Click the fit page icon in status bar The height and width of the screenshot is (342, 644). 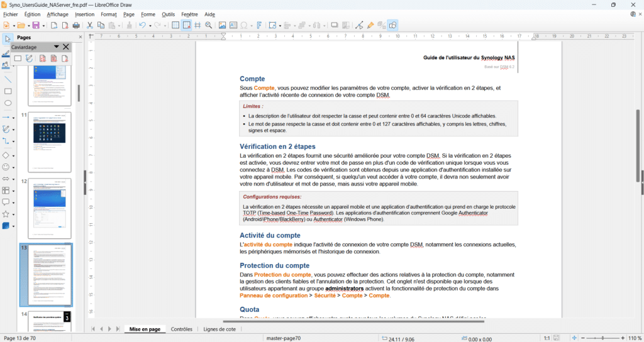click(x=575, y=338)
